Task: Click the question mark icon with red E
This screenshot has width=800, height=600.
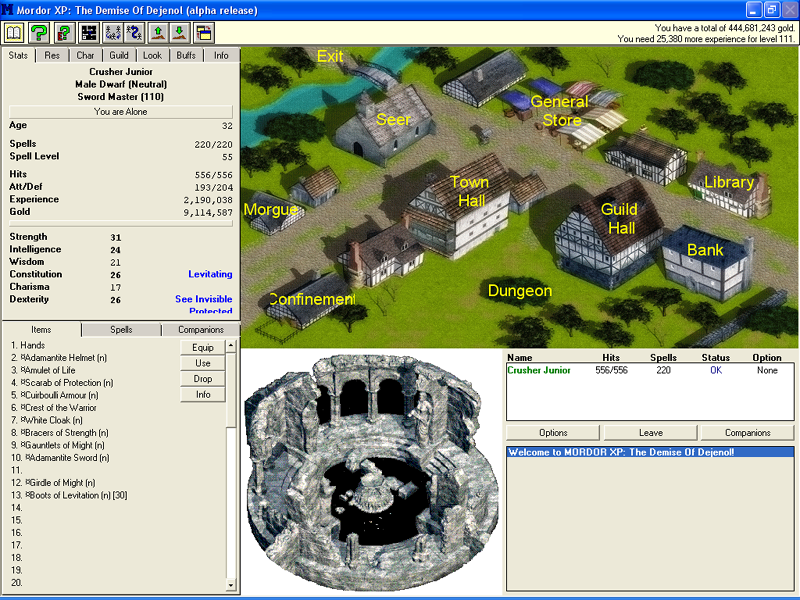Action: coord(64,32)
